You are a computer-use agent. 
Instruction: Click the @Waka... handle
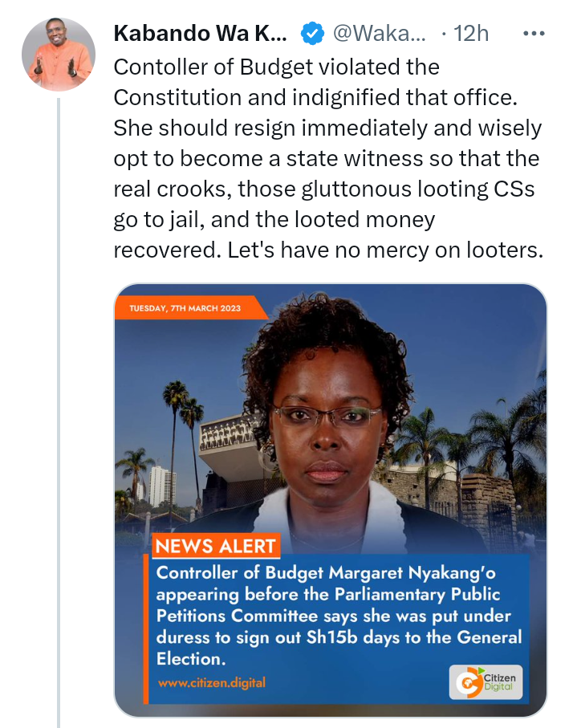click(380, 34)
